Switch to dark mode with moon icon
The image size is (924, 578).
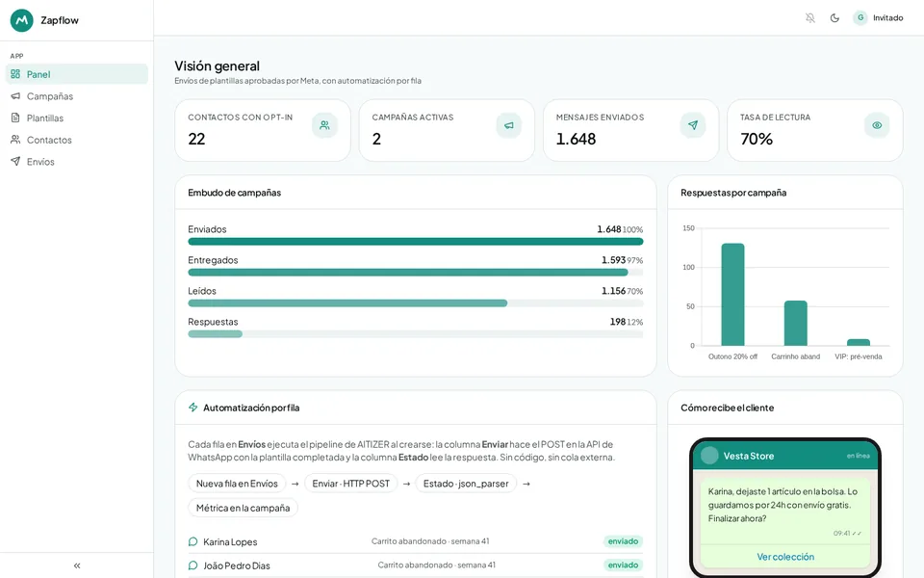(x=834, y=17)
